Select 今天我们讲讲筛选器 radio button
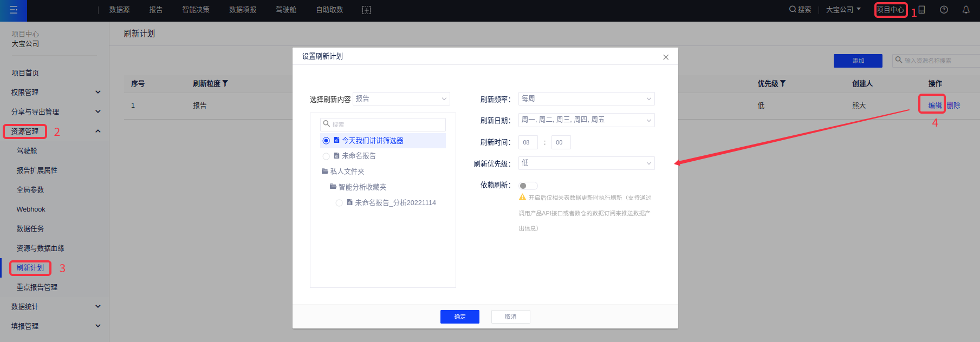The height and width of the screenshot is (342, 980). (326, 141)
